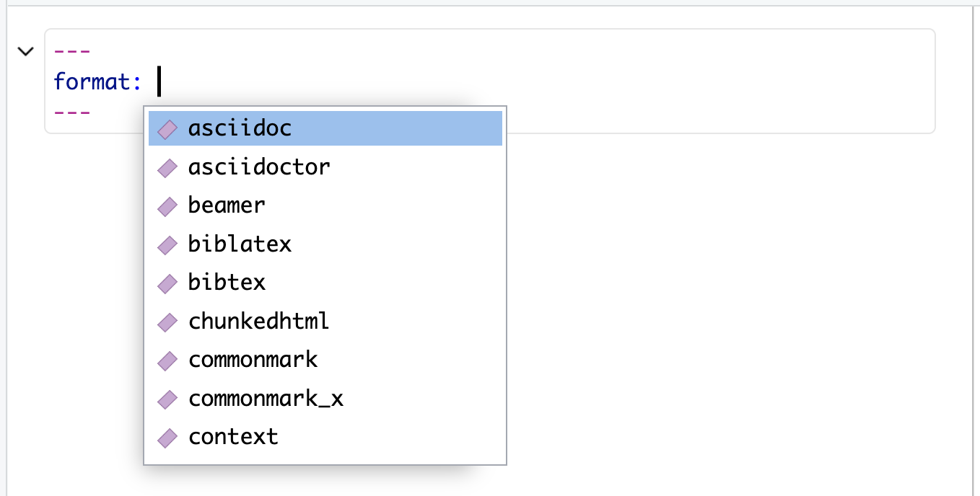Click the icon beside chunkedhtml
The width and height of the screenshot is (980, 496).
(167, 322)
